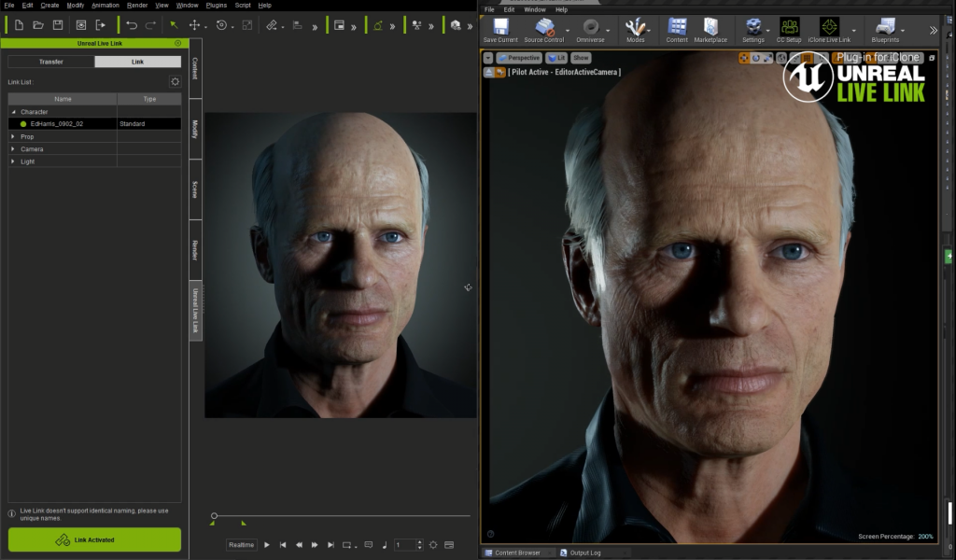Click the Show viewport button
Image resolution: width=956 pixels, height=560 pixels.
coord(581,58)
